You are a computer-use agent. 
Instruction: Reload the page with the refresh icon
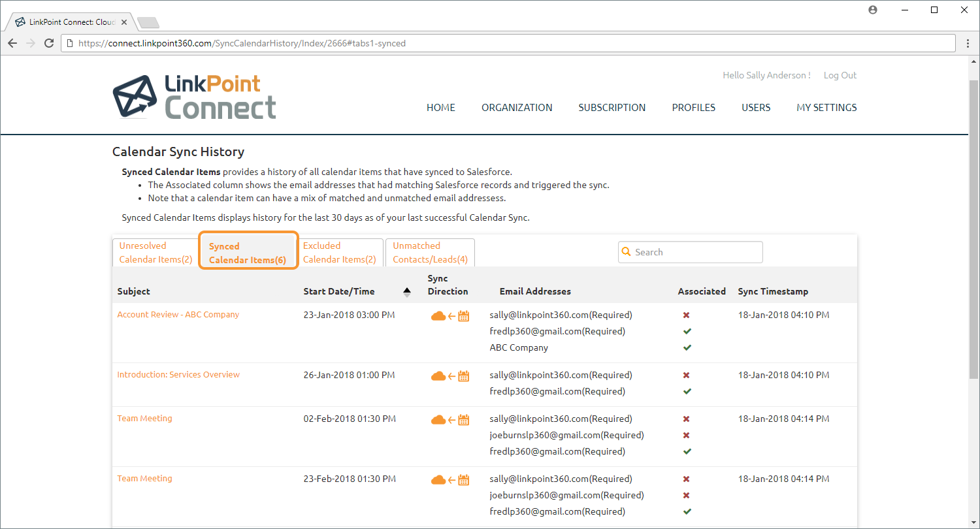[x=49, y=43]
